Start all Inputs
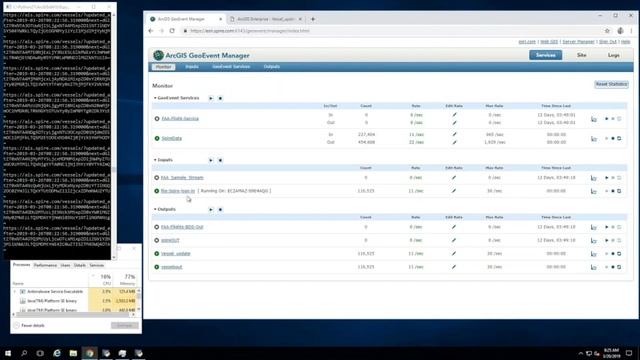Screen dimensions: 640x360 (x=211, y=160)
